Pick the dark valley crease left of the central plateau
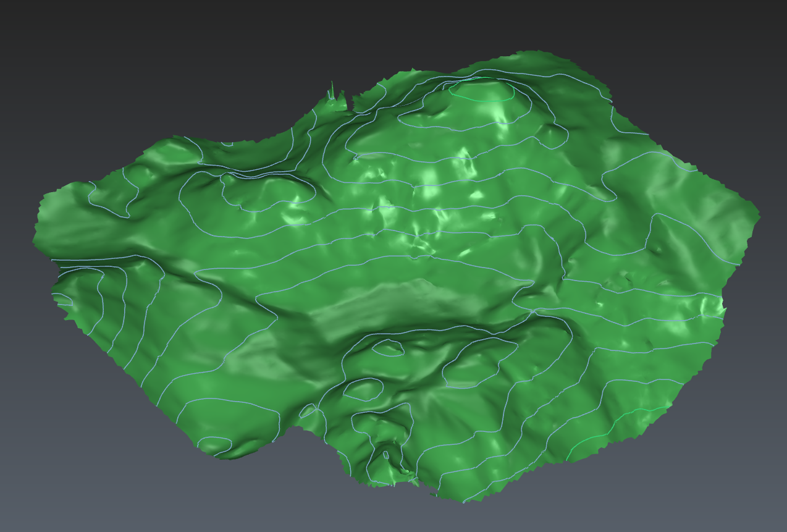The image size is (787, 532). (247, 295)
